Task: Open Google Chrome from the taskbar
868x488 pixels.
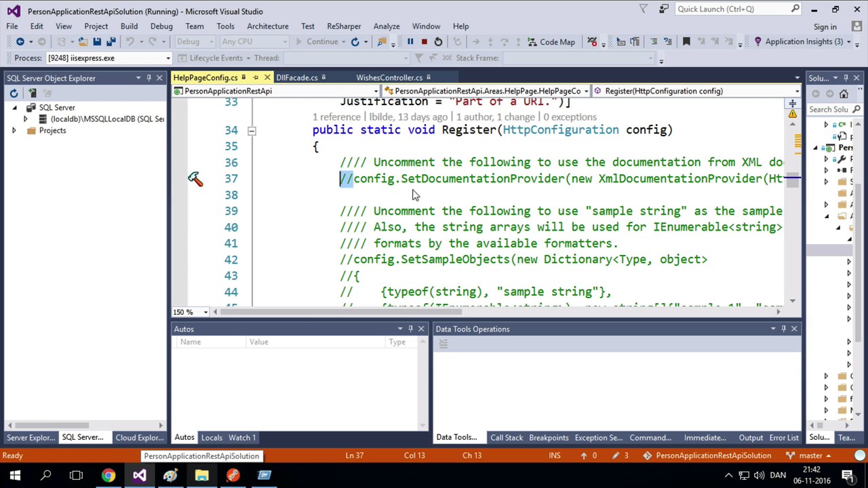Action: click(x=108, y=475)
